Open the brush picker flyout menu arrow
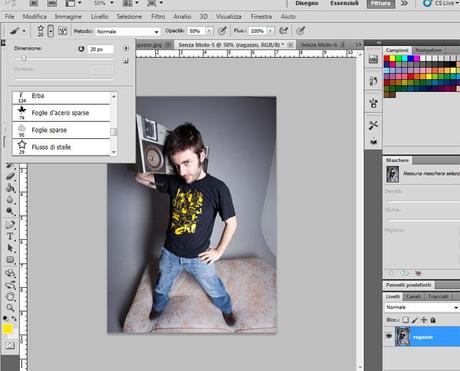Image resolution: width=460 pixels, height=371 pixels. pos(126,48)
